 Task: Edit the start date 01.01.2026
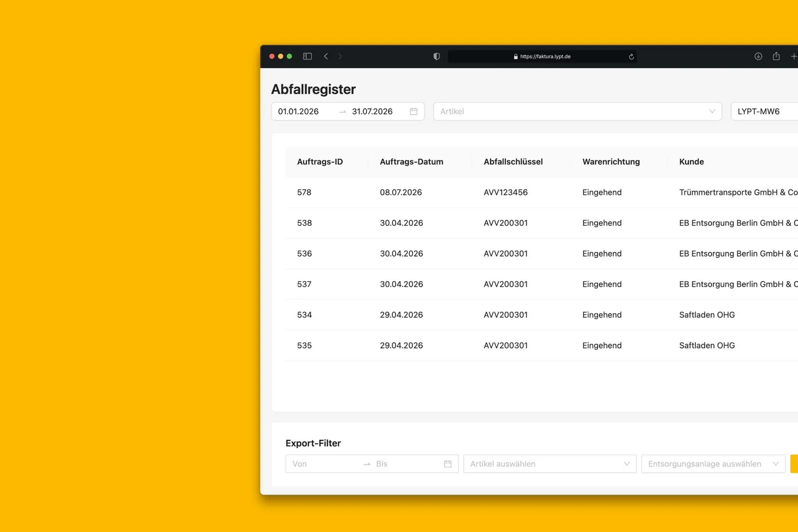[x=298, y=112]
